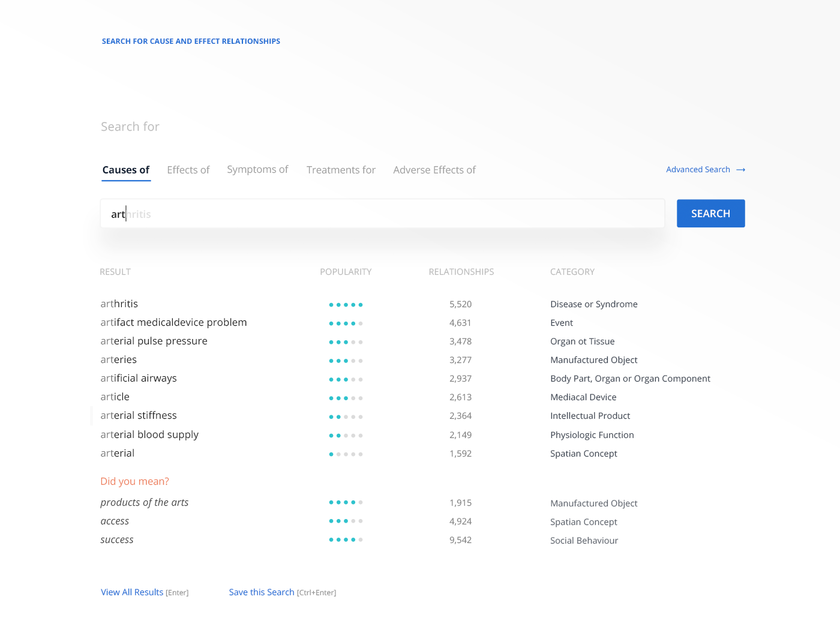Click SEARCH FOR CAUSE AND EFFECT RELATIONSHIPS heading
Screen dimensions: 840x630
191,41
